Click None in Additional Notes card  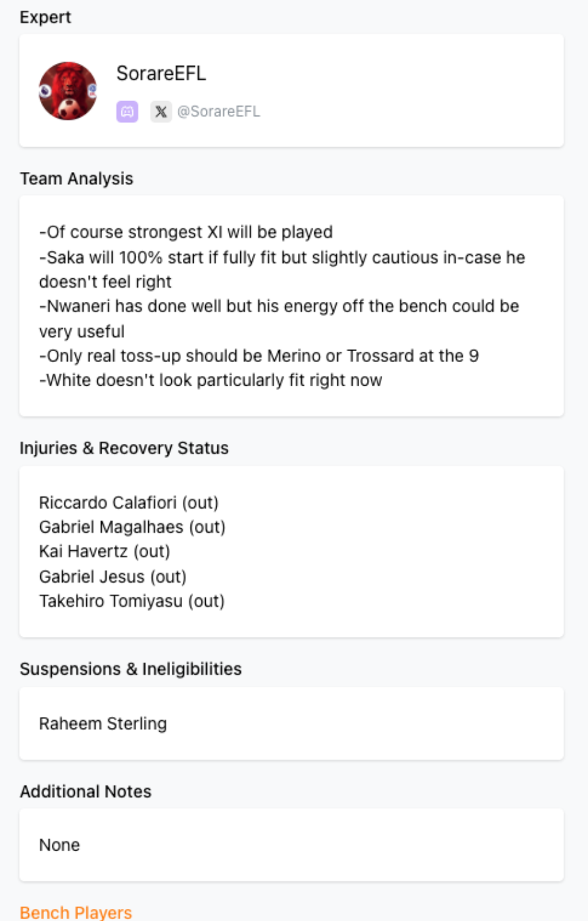coord(59,844)
